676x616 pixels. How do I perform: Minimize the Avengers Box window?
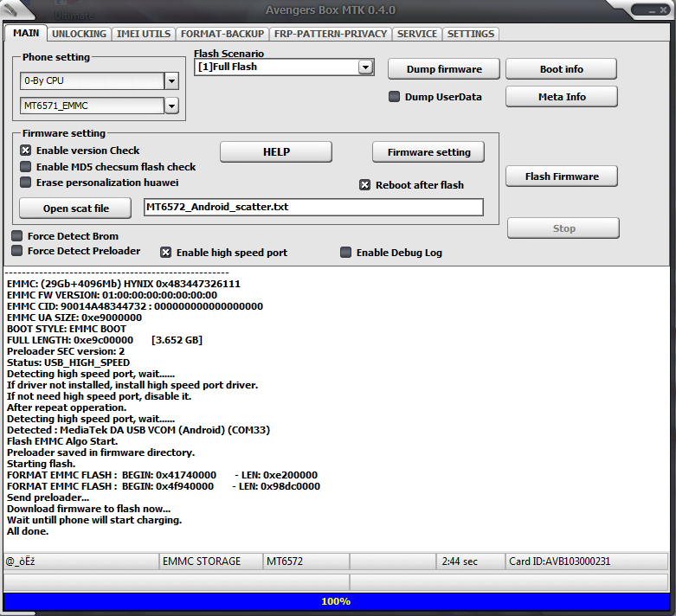tap(652, 10)
